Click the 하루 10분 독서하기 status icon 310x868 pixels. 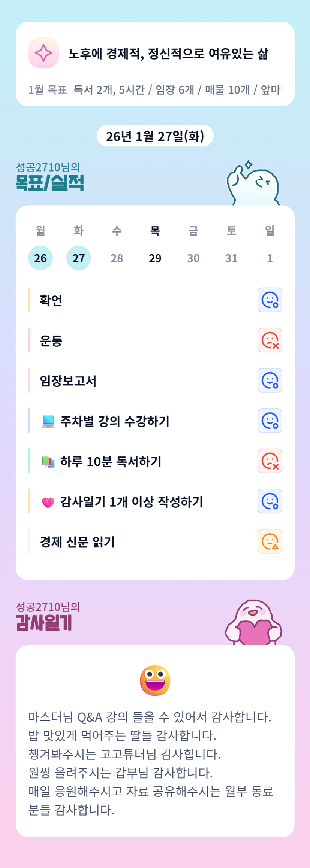pos(270,461)
